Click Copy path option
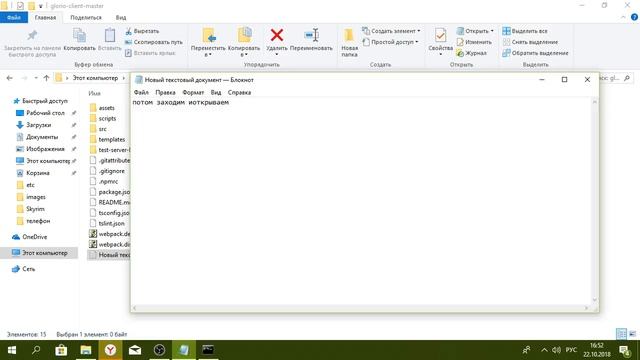 click(153, 42)
